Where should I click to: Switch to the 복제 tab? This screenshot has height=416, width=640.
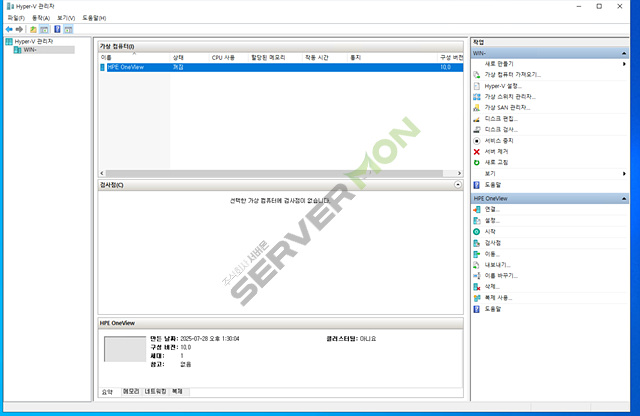coord(177,392)
